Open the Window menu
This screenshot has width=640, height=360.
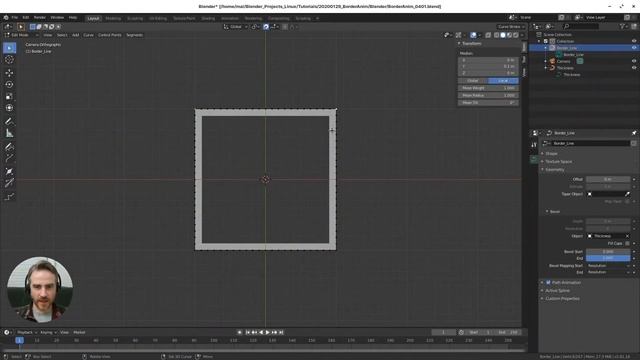click(57, 18)
